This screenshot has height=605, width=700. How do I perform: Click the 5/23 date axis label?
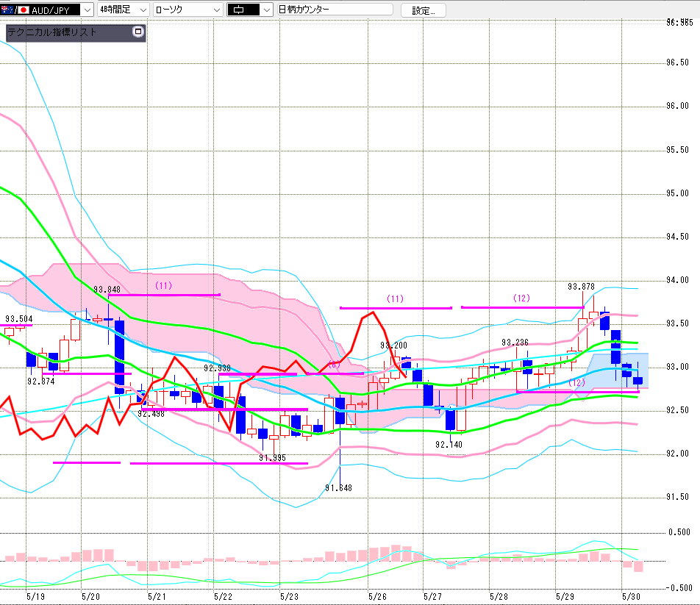(289, 596)
